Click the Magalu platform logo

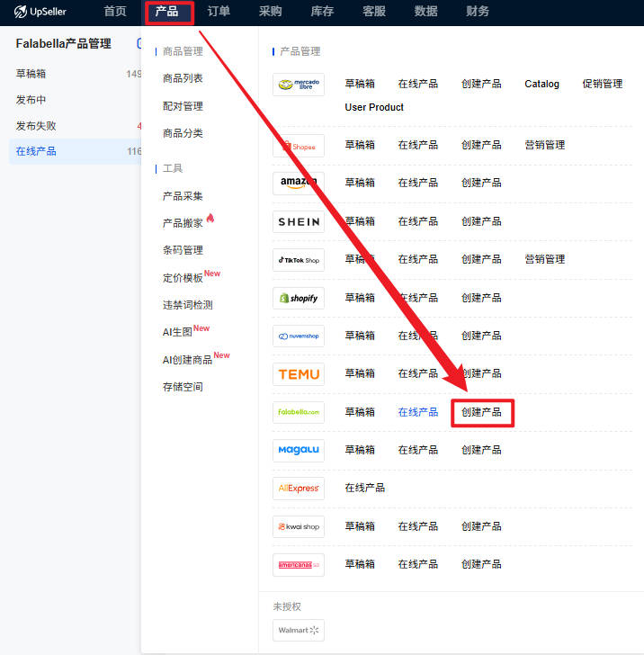pyautogui.click(x=299, y=450)
